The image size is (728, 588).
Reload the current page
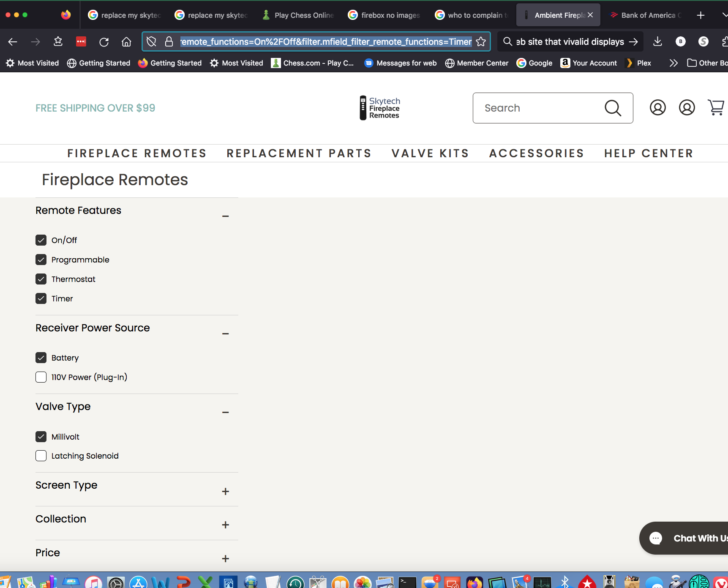(x=104, y=41)
